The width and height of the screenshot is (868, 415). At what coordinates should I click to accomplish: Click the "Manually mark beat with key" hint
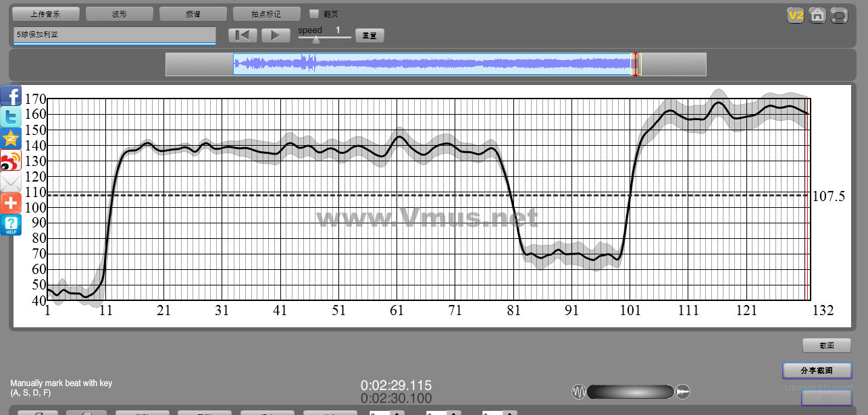61,383
